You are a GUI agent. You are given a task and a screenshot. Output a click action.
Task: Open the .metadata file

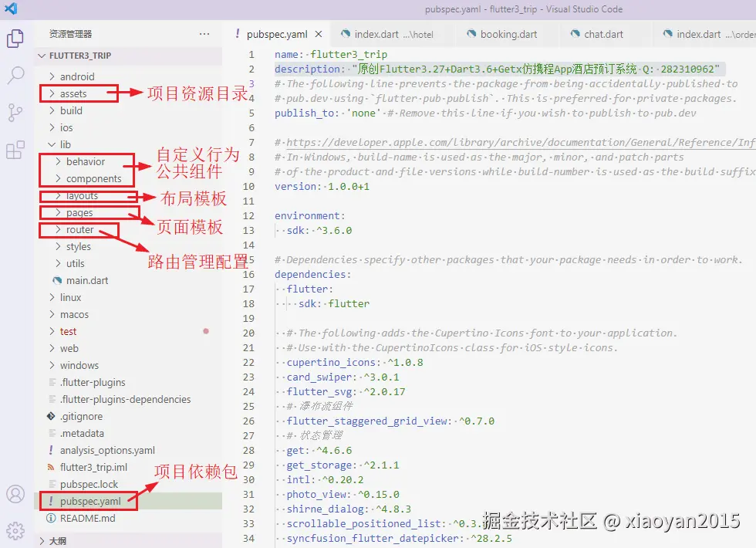point(82,433)
